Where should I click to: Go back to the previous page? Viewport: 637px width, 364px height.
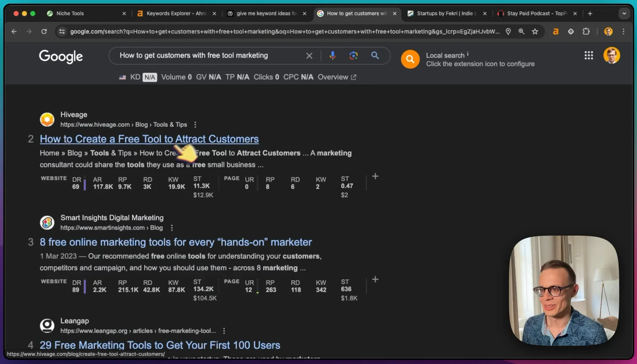click(14, 31)
